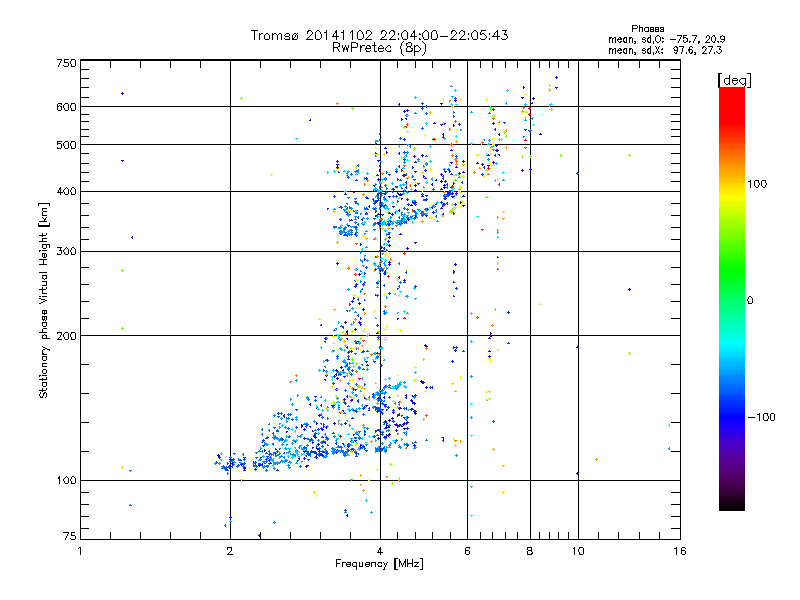Image resolution: width=800 pixels, height=600 pixels.
Task: Click the y-axis tick label '75'
Action: pos(70,536)
